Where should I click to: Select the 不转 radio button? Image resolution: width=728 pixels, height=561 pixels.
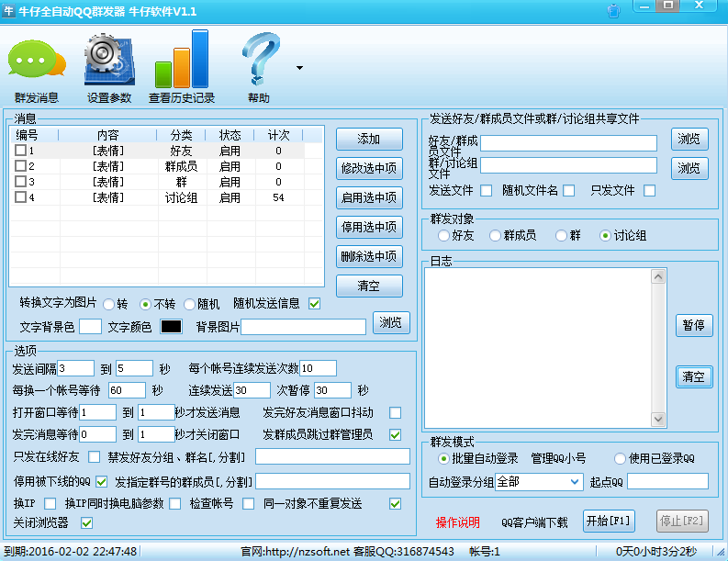pos(145,305)
